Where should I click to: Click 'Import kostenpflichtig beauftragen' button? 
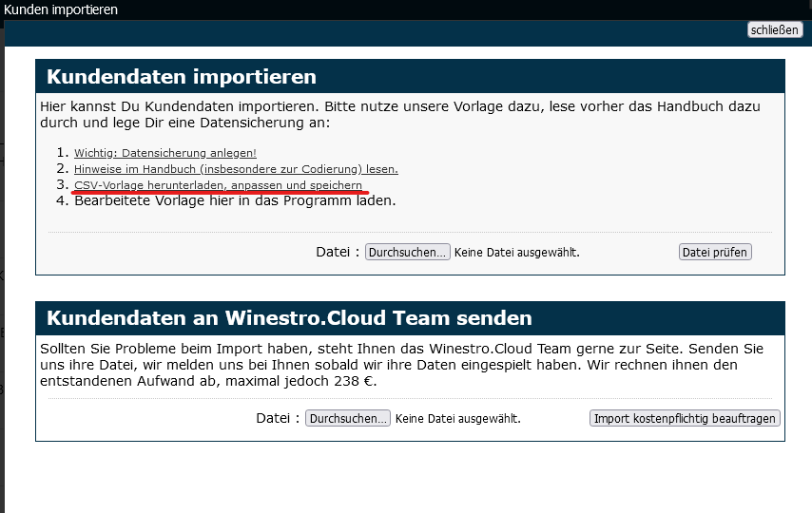(685, 418)
